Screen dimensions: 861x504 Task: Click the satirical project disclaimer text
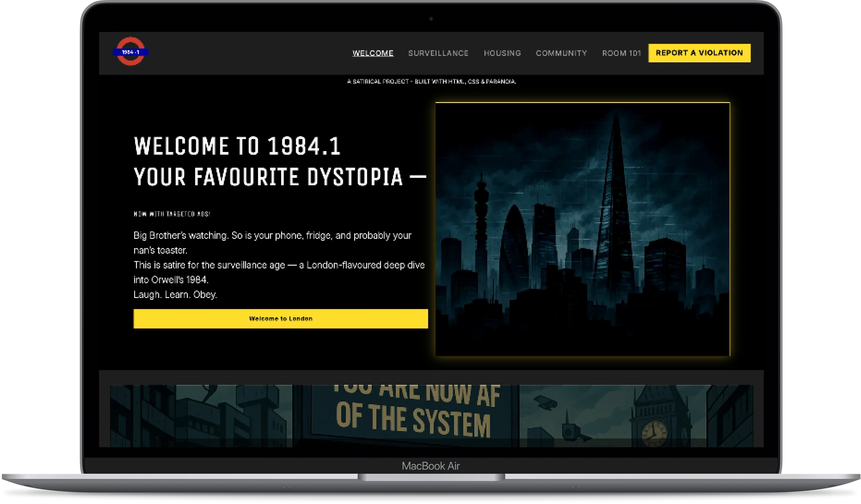(x=431, y=81)
